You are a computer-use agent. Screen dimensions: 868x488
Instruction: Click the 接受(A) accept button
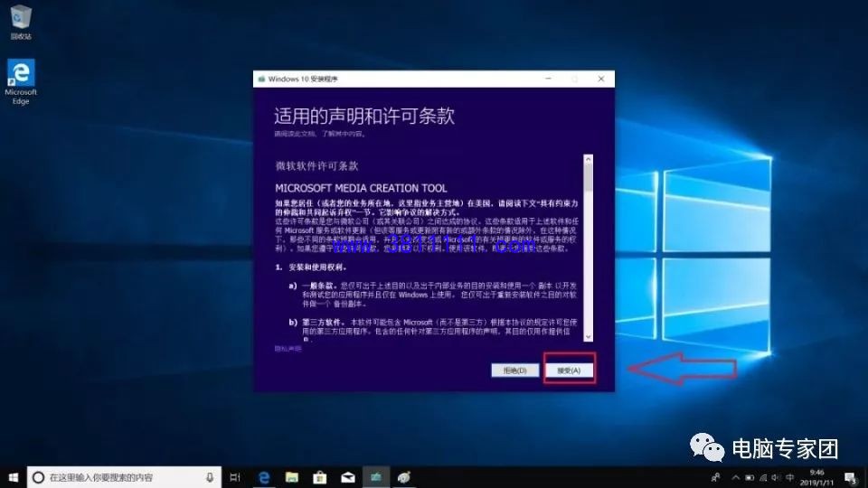[569, 371]
